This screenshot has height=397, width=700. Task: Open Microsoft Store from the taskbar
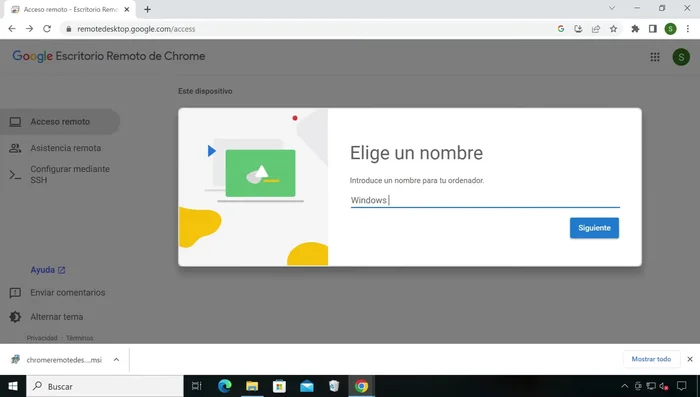tap(279, 386)
